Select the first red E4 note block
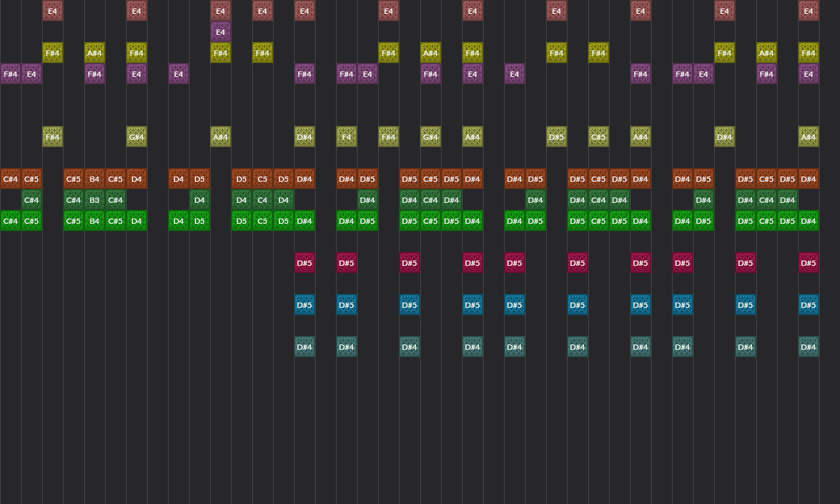This screenshot has height=504, width=840. 52,10
